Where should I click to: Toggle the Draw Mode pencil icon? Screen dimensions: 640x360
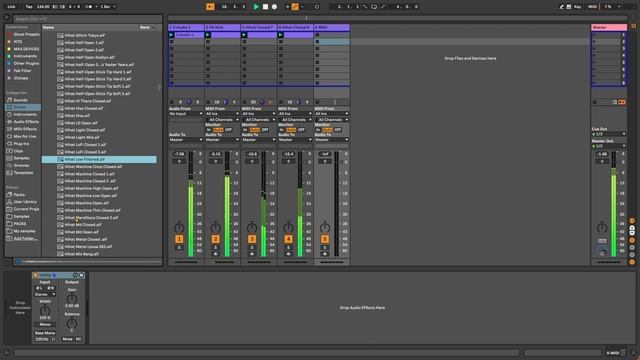coord(561,7)
